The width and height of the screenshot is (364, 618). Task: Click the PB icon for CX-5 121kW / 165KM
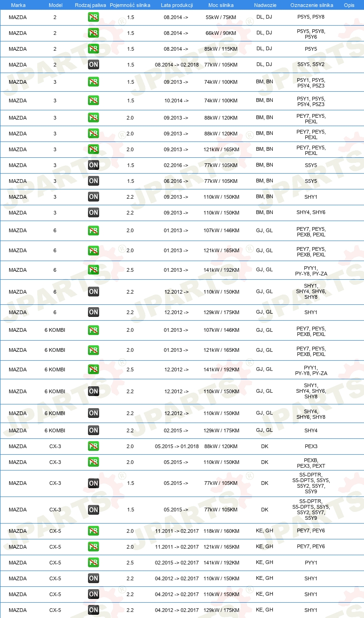[94, 547]
